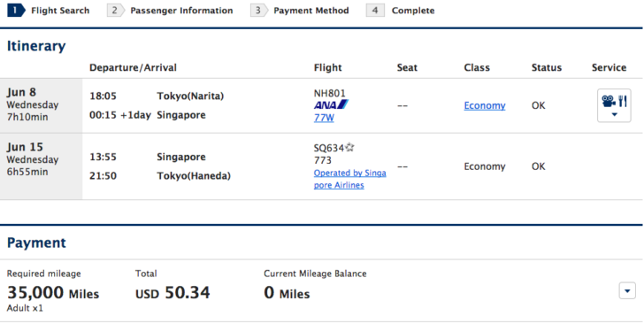Go to Passenger Information step
The width and height of the screenshot is (644, 324).
(x=181, y=11)
